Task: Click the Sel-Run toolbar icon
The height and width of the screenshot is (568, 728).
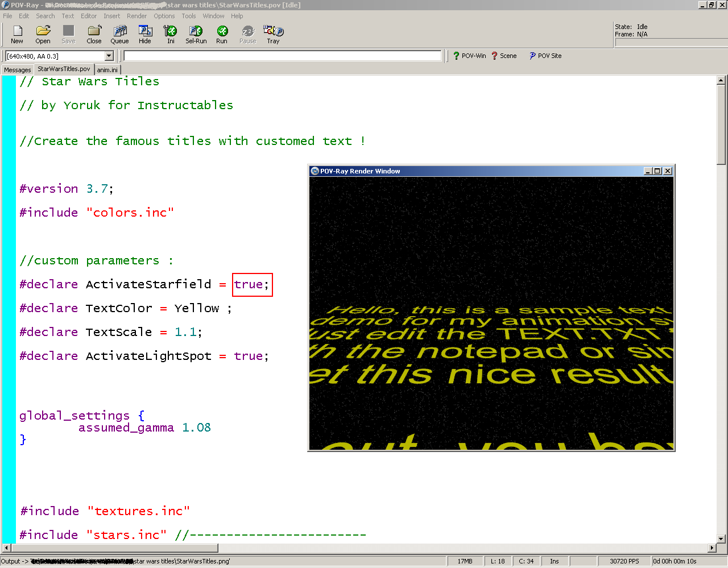Action: [x=196, y=34]
